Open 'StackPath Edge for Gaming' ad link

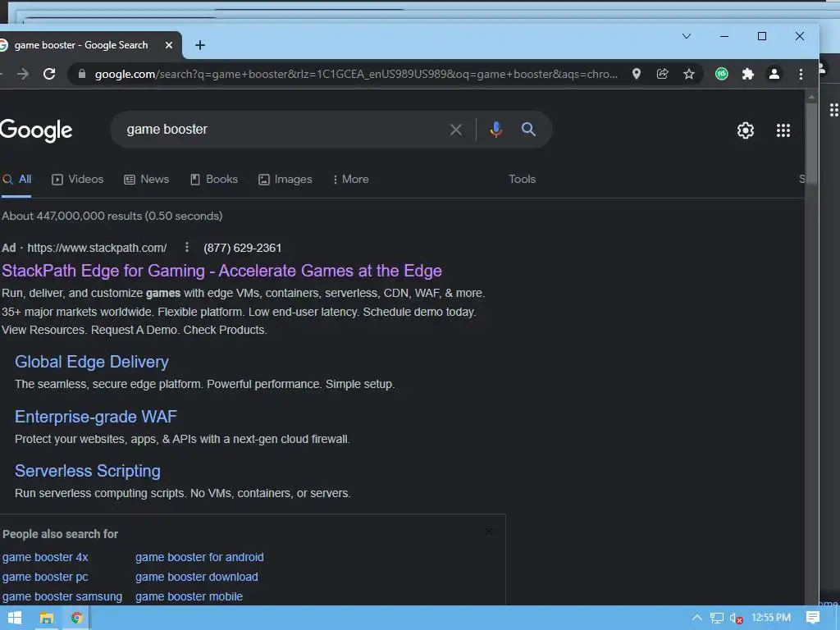click(x=221, y=271)
